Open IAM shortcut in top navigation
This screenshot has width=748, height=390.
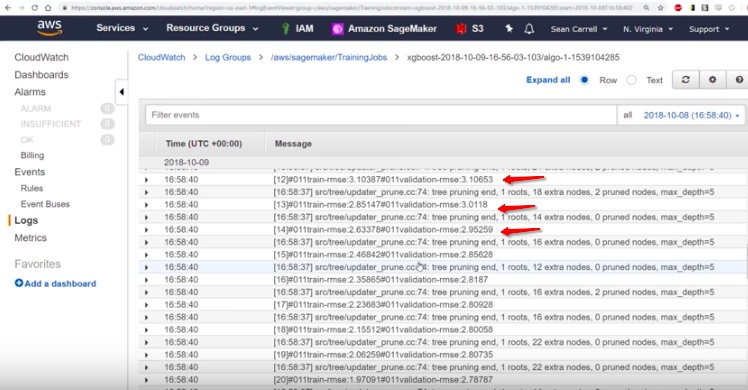[297, 29]
